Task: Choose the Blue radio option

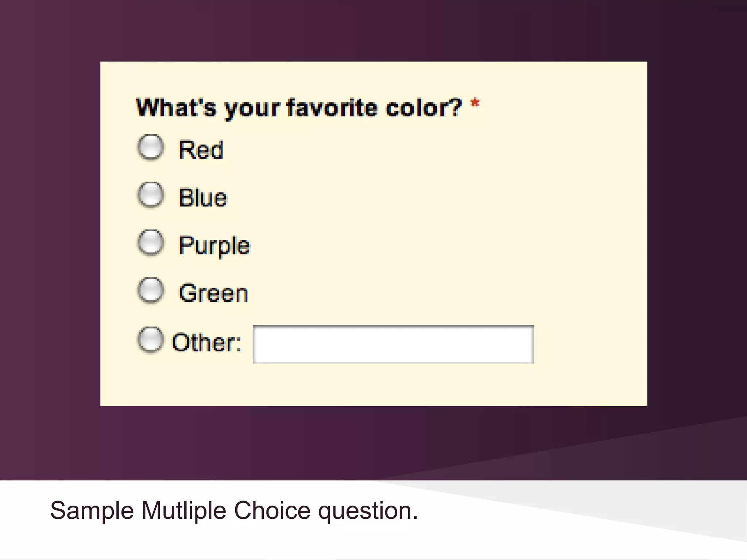Action: click(x=151, y=195)
